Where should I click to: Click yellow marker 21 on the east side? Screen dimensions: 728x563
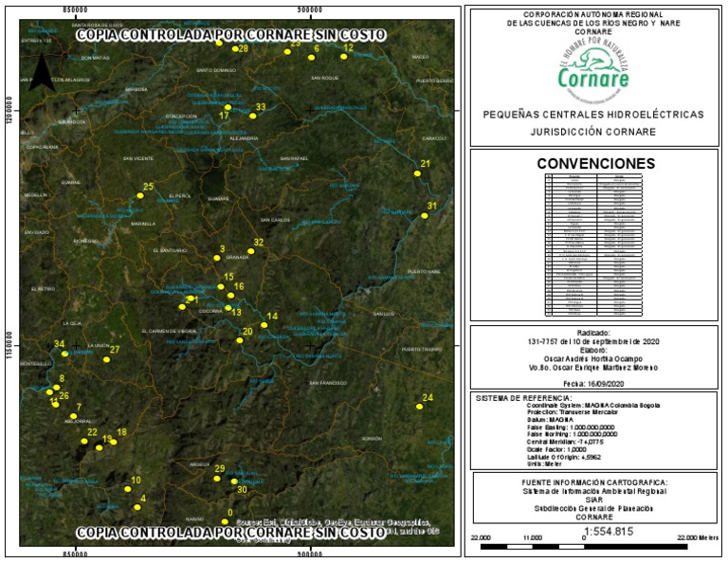(417, 173)
